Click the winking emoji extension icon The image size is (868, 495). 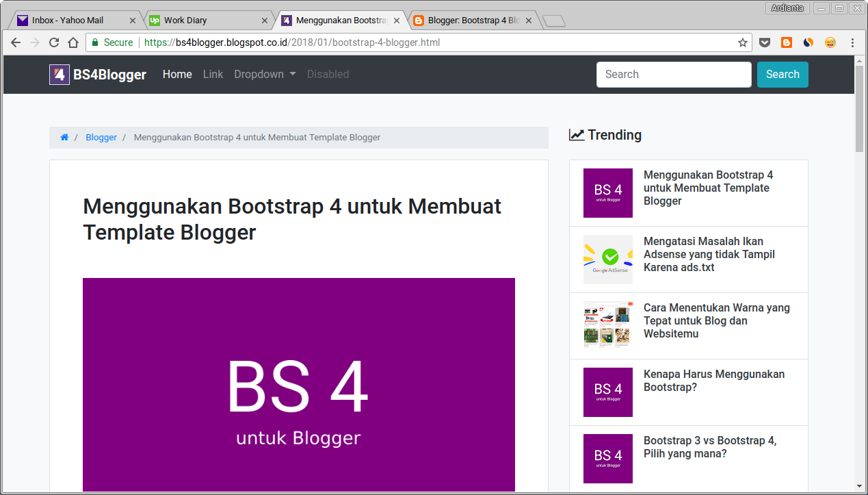point(830,42)
